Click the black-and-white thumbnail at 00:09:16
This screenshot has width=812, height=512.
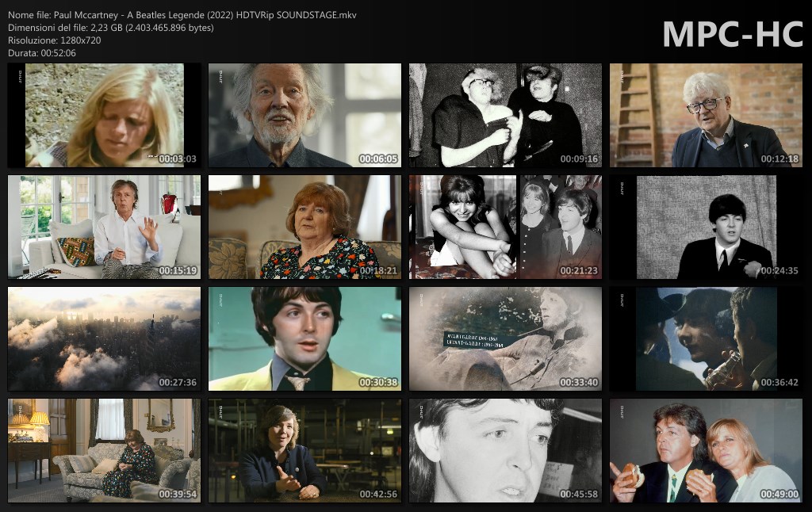click(x=505, y=116)
